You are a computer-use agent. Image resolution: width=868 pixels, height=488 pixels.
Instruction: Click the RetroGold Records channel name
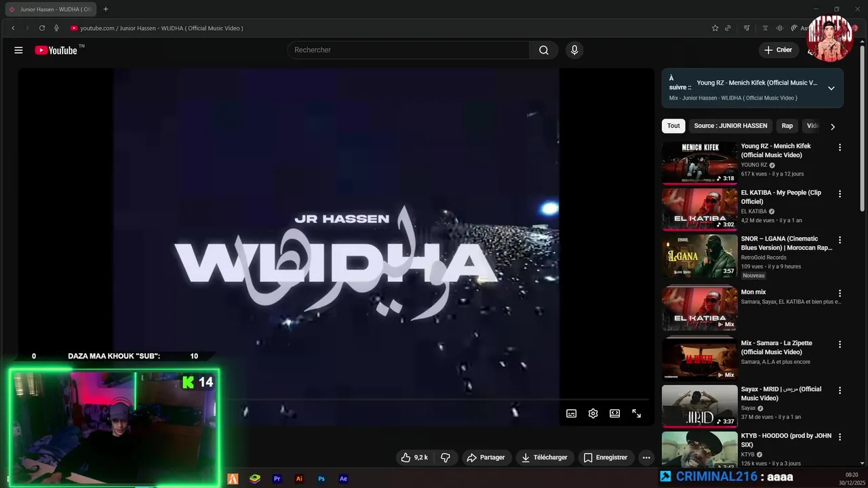point(764,258)
